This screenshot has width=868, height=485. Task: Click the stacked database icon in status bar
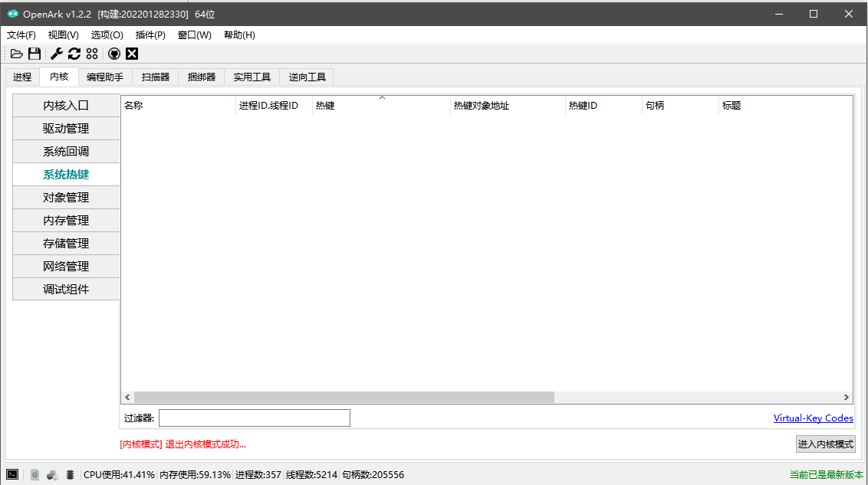[70, 474]
